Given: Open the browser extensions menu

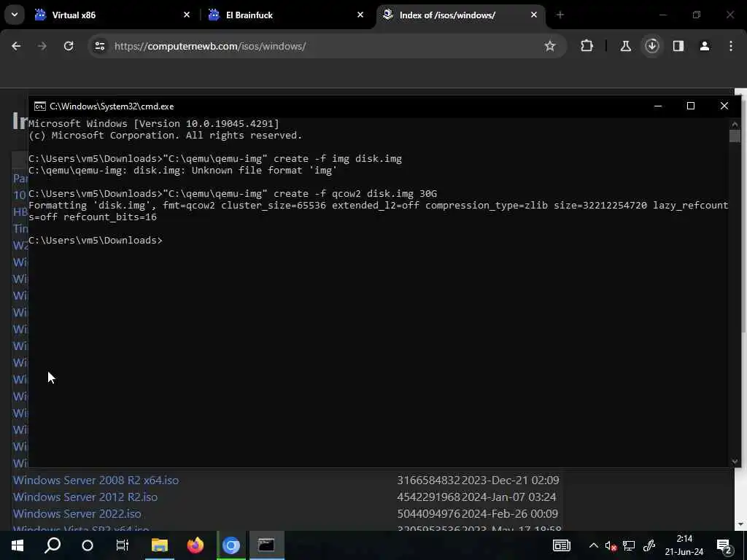Looking at the screenshot, I should (x=587, y=46).
